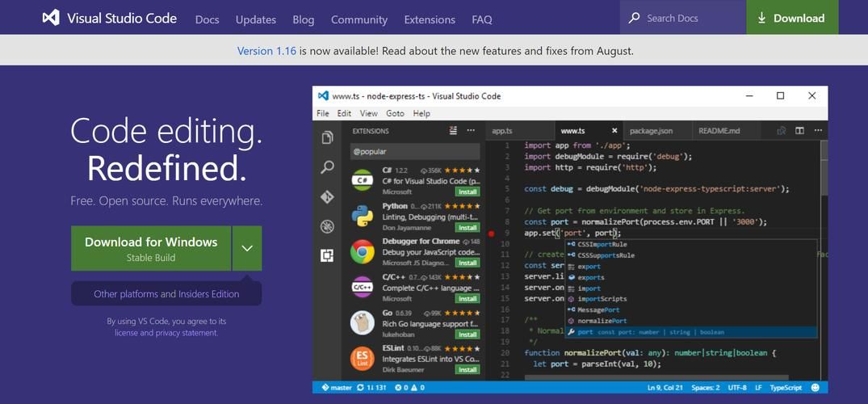
Task: Open the TypeScript language mode selector
Action: pos(786,388)
